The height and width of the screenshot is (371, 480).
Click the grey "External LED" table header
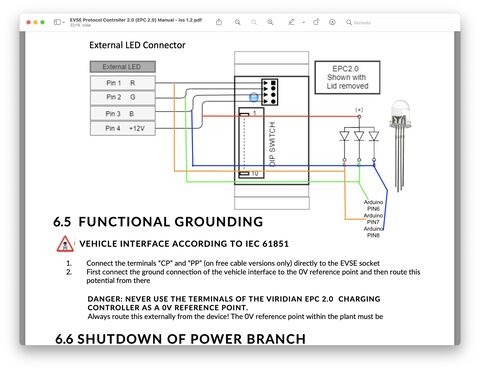pos(123,67)
